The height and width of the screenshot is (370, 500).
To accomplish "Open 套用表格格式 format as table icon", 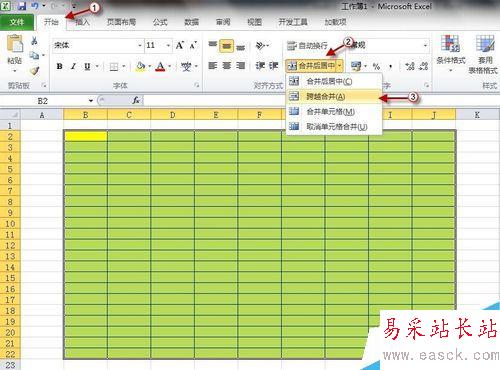I will tap(485, 54).
